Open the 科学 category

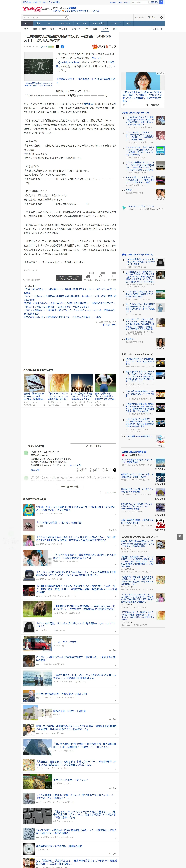pyautogui.click(x=95, y=29)
